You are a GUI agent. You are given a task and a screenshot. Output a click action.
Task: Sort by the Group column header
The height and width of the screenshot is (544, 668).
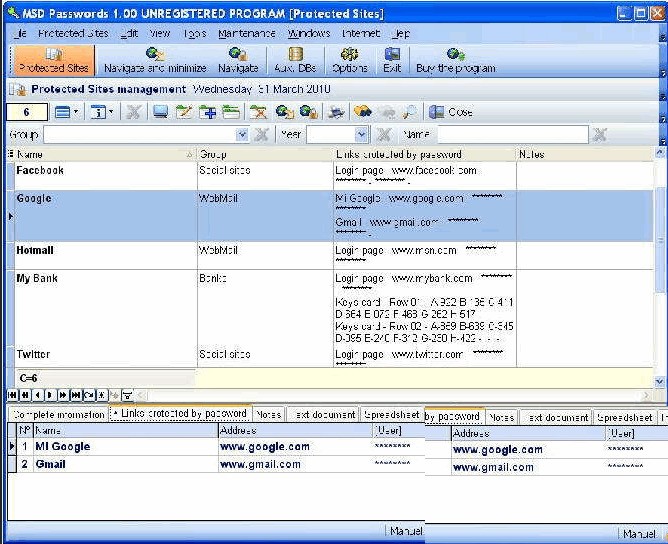click(265, 154)
